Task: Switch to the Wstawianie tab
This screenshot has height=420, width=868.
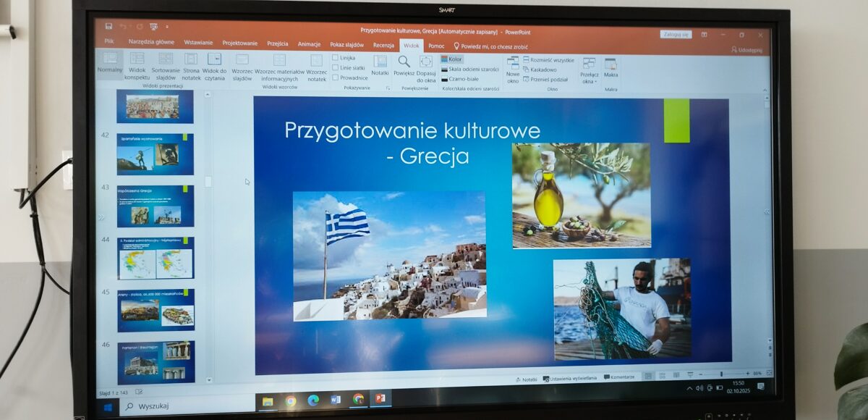Action: [x=198, y=43]
